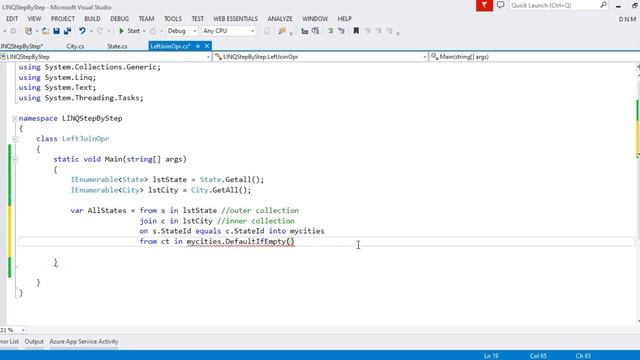
Task: Click the Redo arrow icon
Action: click(x=100, y=31)
